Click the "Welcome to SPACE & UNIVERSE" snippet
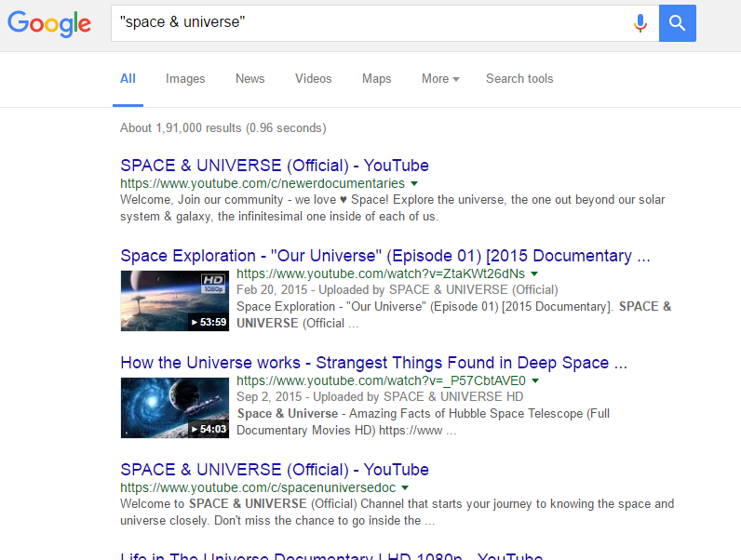This screenshot has width=741, height=560. (397, 513)
